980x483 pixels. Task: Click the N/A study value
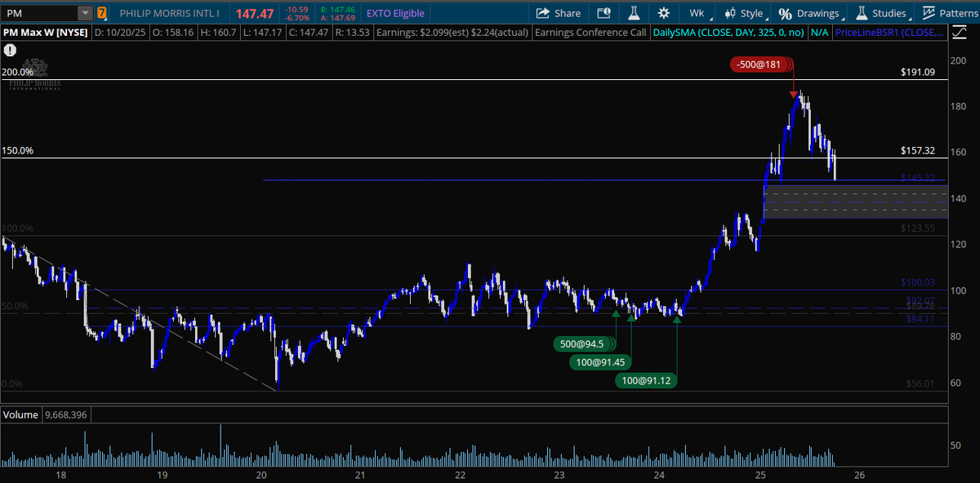pyautogui.click(x=819, y=33)
